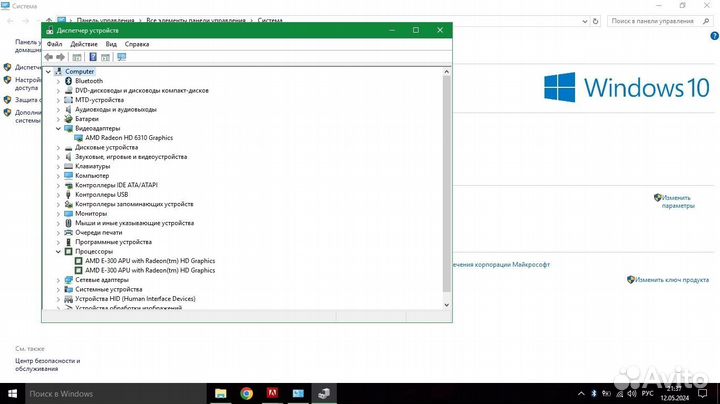Click the Мыши mouse devices icon
720x404 pixels.
click(68, 223)
